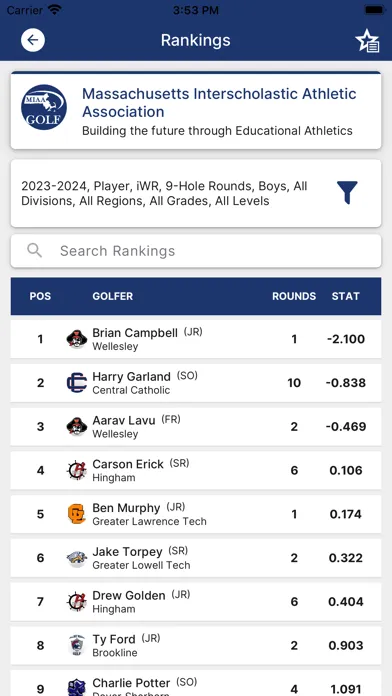Click the Search Rankings field
The image size is (392, 696).
click(196, 251)
